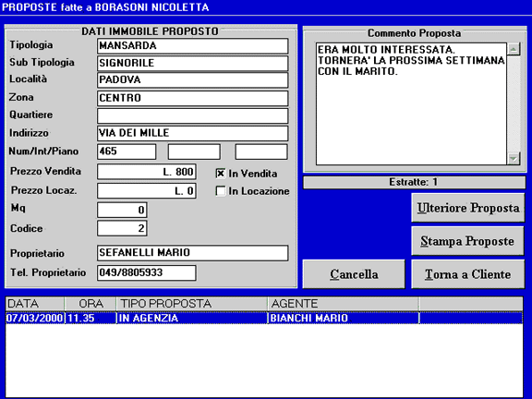
Task: Focus the Zona field CENTRO
Action: click(193, 98)
